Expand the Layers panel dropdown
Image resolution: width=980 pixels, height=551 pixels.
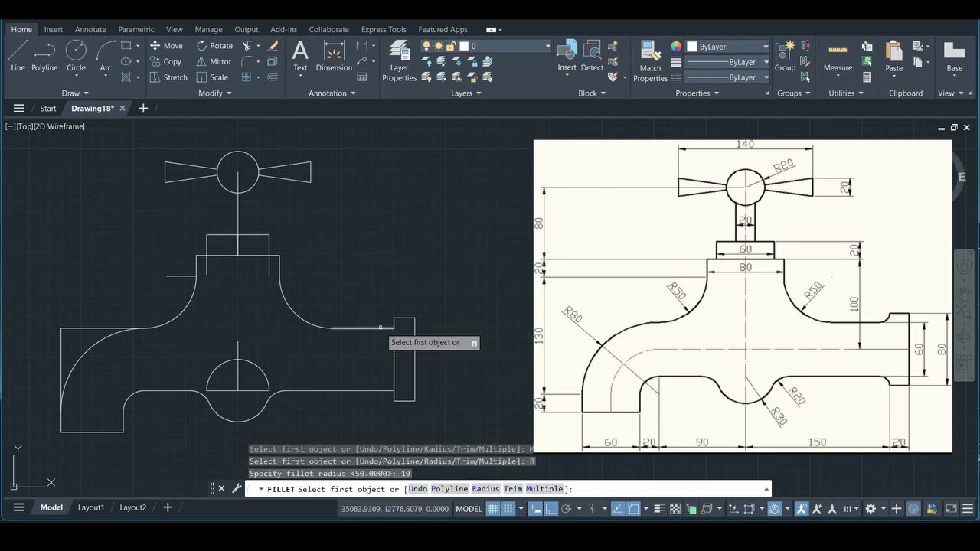[x=466, y=93]
